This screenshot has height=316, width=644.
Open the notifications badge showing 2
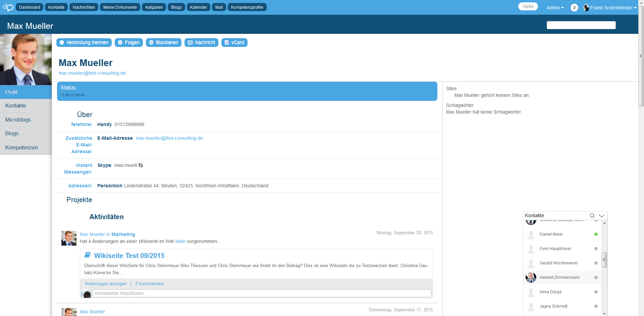click(574, 7)
